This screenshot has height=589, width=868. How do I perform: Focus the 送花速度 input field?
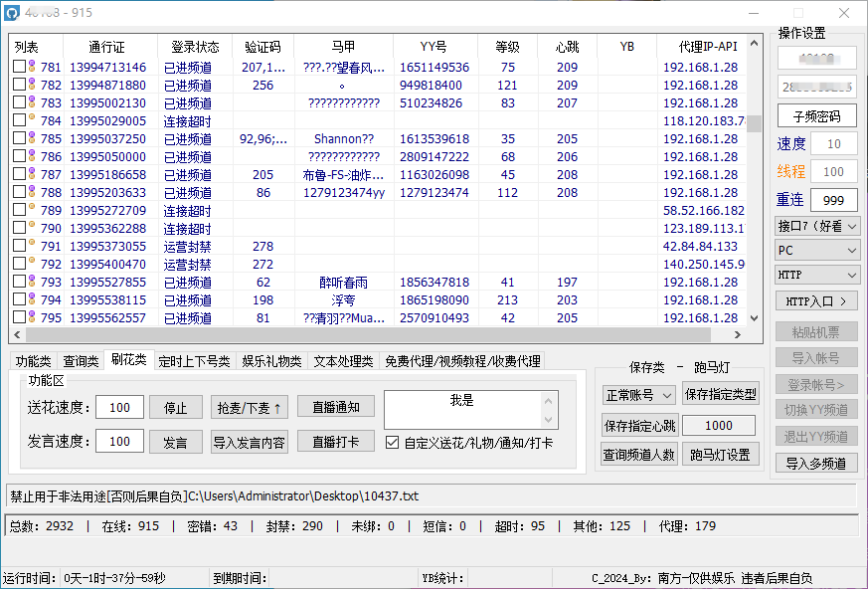point(119,407)
